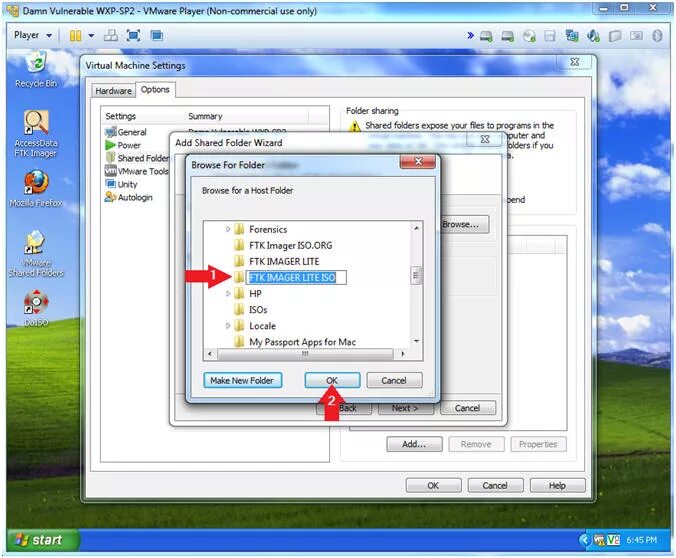Image resolution: width=676 pixels, height=558 pixels.
Task: Open the Recycle Bin desktop icon
Action: point(36,69)
